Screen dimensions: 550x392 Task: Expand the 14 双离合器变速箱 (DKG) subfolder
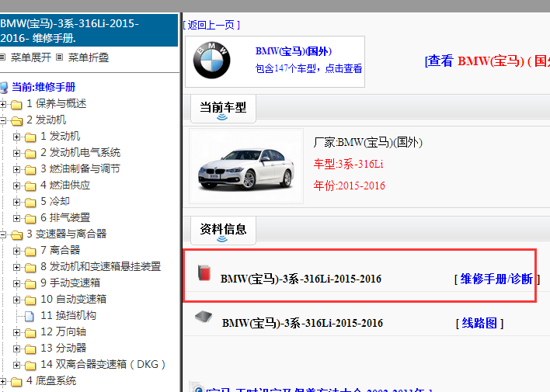[x=16, y=365]
